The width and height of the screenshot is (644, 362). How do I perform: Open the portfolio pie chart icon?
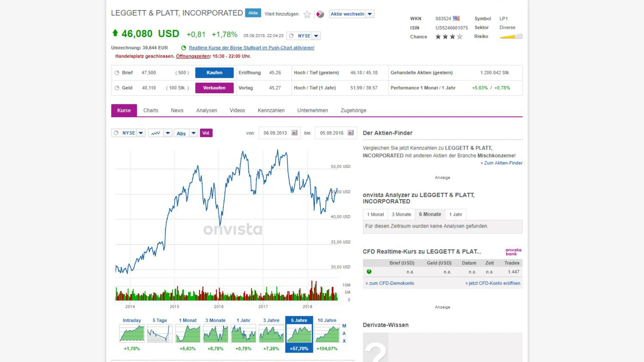[320, 14]
